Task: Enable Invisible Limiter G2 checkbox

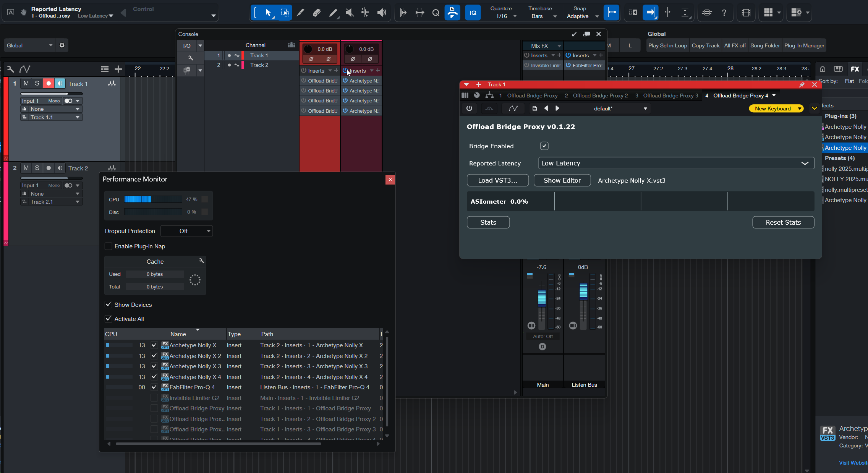Action: coord(154,398)
